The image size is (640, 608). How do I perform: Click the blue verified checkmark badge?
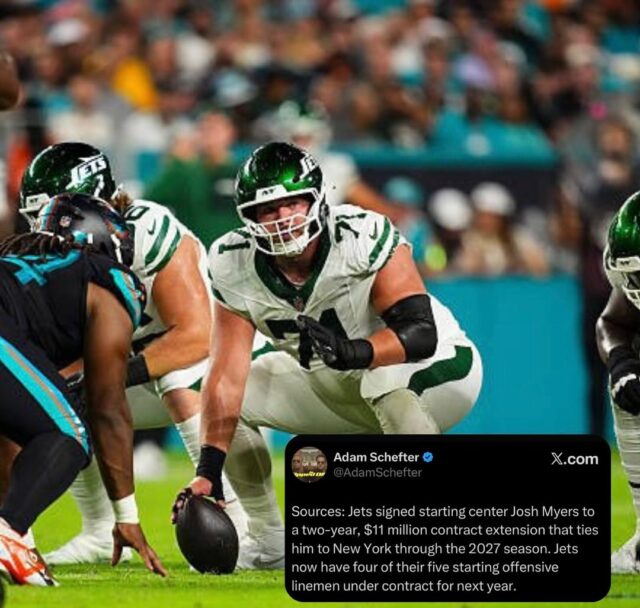coord(428,457)
